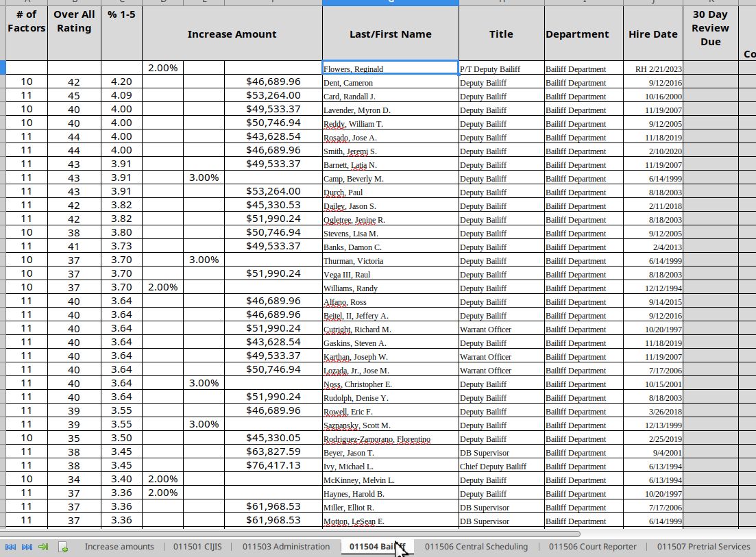The height and width of the screenshot is (557, 756).
Task: Click the horizontal scrollbar above sheet tabs
Action: [289, 534]
